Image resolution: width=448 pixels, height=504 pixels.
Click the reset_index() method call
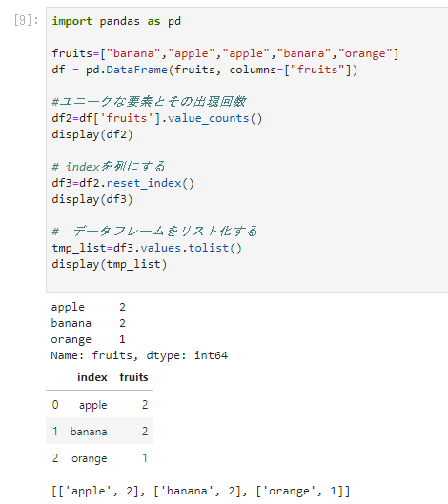pos(151,183)
